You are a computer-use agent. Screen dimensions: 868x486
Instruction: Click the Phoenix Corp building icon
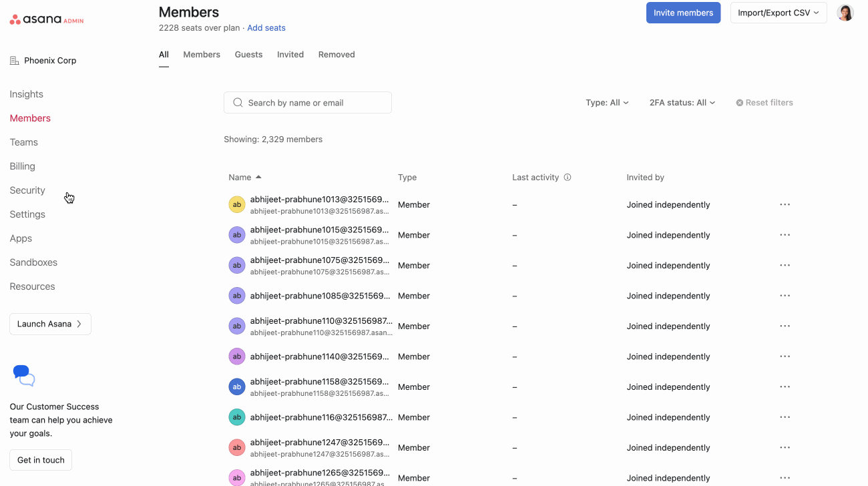pos(15,61)
